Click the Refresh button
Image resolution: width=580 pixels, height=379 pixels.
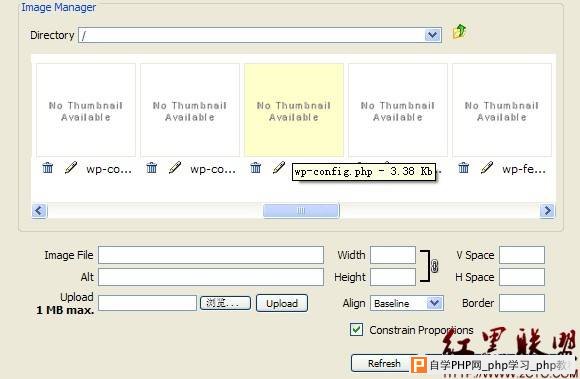384,363
